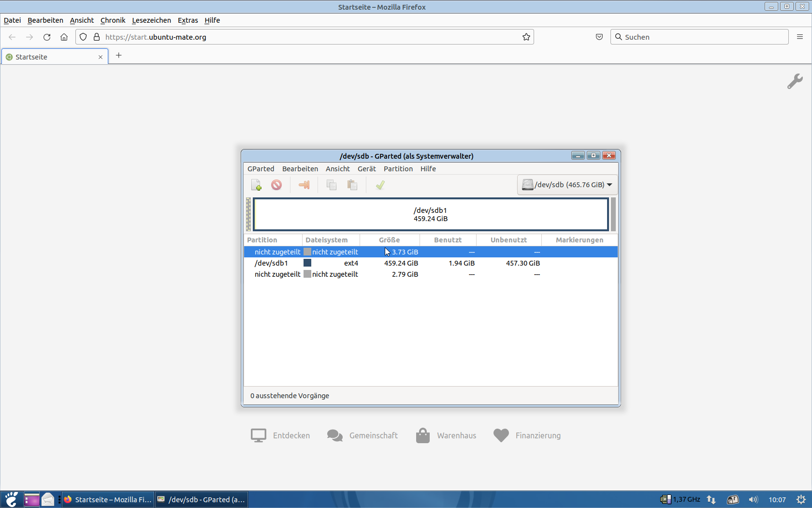Viewport: 812px width, 508px height.
Task: Select the Startseite tab
Action: click(55, 57)
